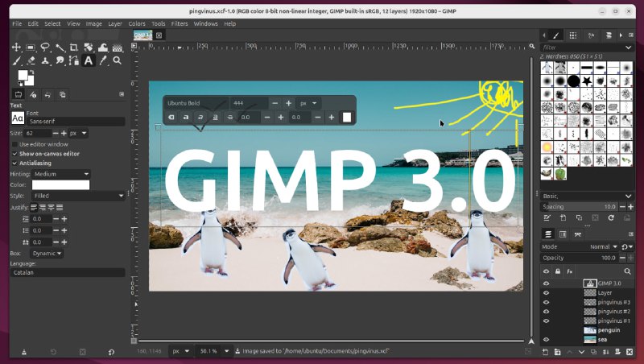Create a new layer group
The image size is (644, 364).
(x=557, y=352)
